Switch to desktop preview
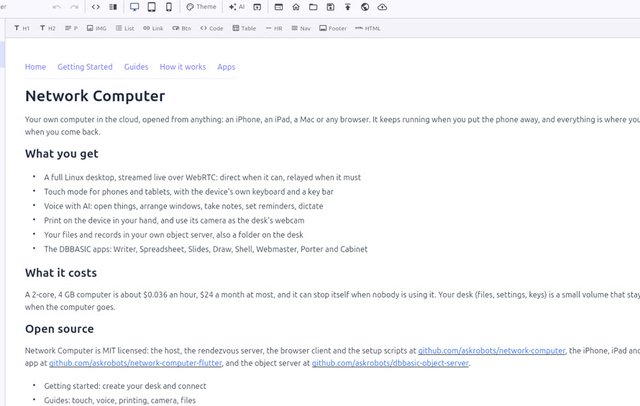The width and height of the screenshot is (640, 406). tap(134, 7)
